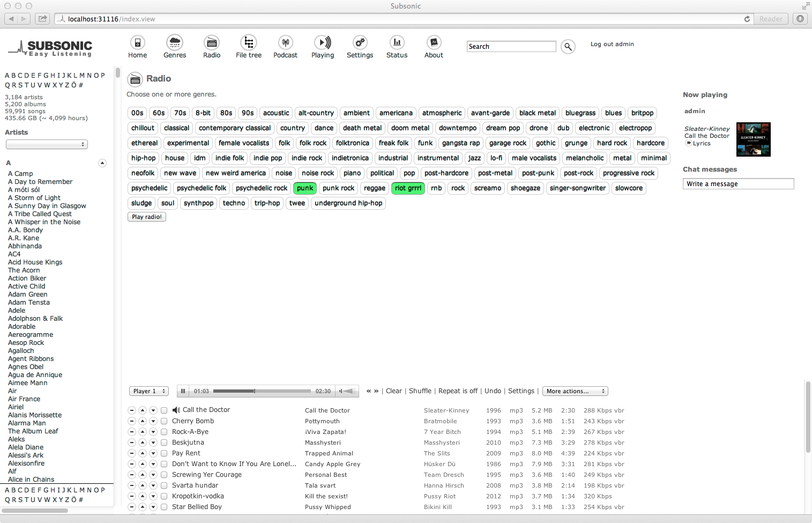The width and height of the screenshot is (812, 523).
Task: Open the Settings gear icon
Action: [360, 42]
